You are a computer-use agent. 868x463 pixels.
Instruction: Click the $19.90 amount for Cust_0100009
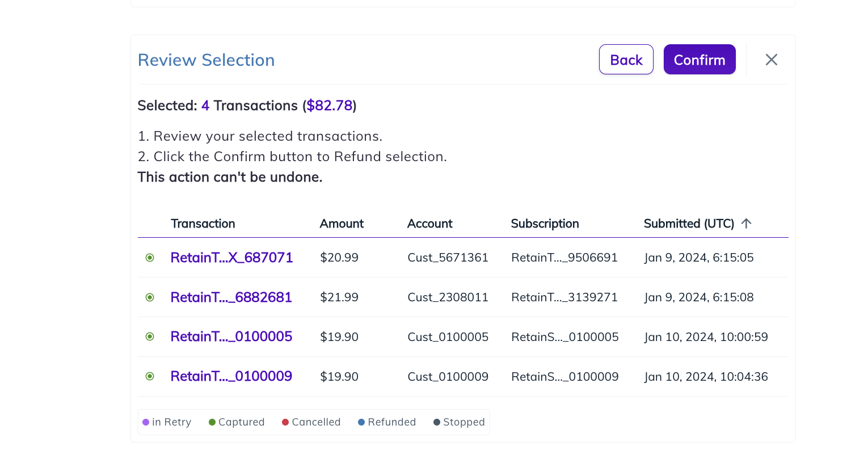click(x=339, y=377)
